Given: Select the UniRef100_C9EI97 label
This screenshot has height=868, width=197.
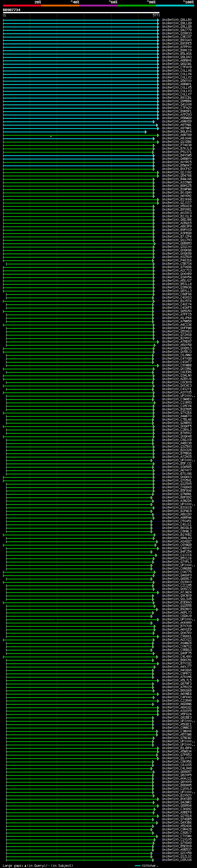Looking at the screenshot, I should coord(177,37).
